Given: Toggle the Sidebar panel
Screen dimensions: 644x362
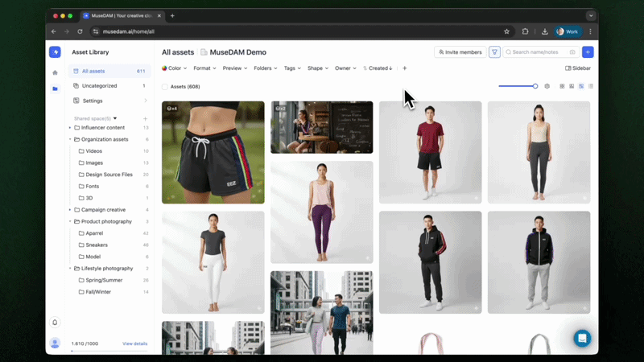Looking at the screenshot, I should 578,68.
